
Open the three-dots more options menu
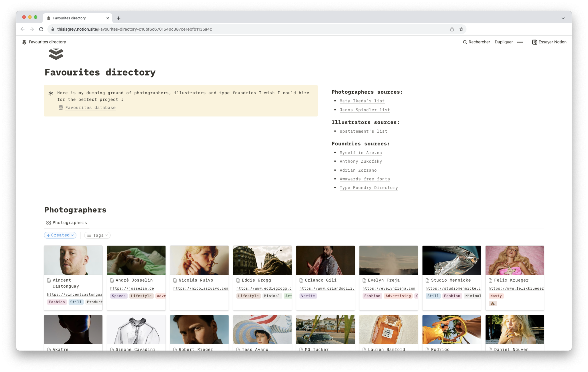click(x=520, y=42)
